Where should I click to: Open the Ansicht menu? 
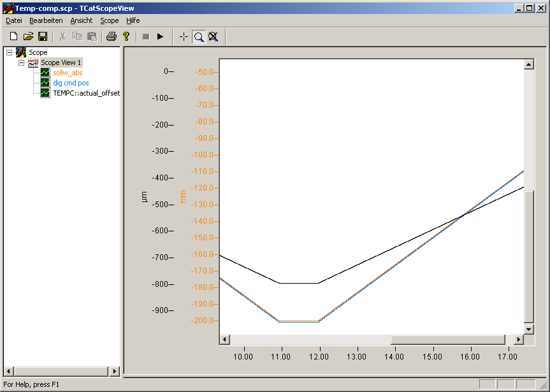[x=82, y=20]
